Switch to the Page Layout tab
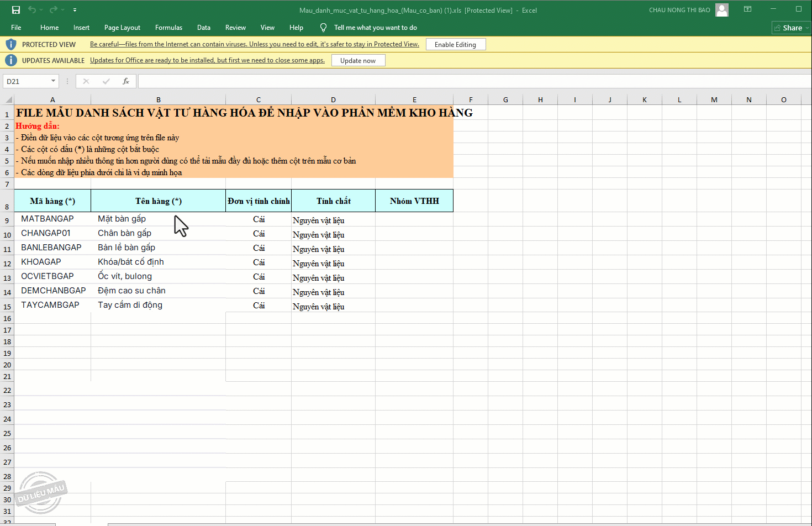This screenshot has height=526, width=812. click(x=122, y=28)
